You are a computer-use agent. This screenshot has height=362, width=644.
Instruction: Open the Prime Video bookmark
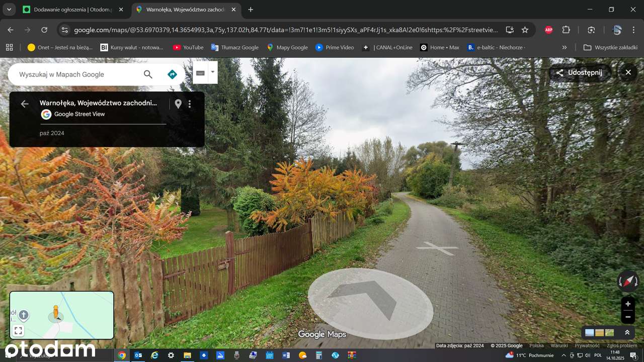(x=335, y=47)
